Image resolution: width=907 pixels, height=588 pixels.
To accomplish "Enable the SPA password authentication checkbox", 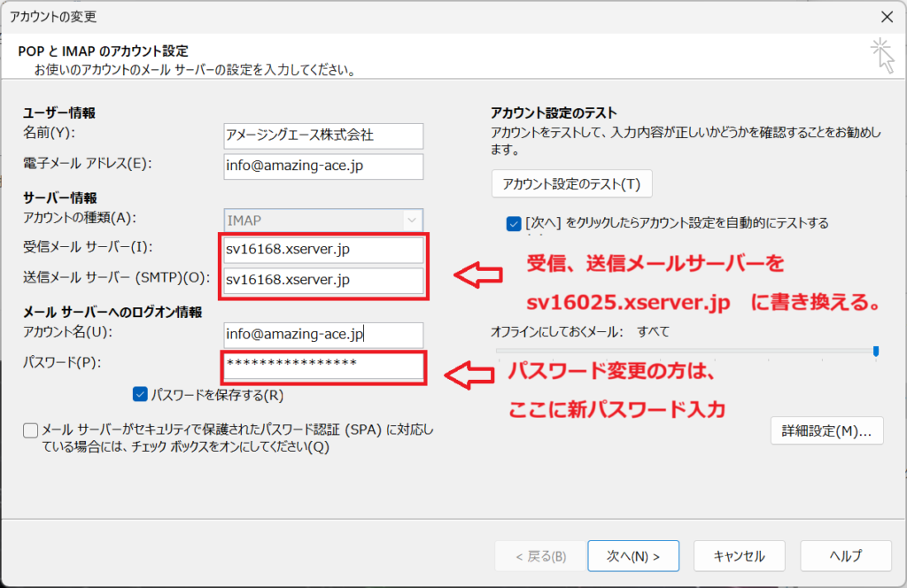I will tap(31, 430).
